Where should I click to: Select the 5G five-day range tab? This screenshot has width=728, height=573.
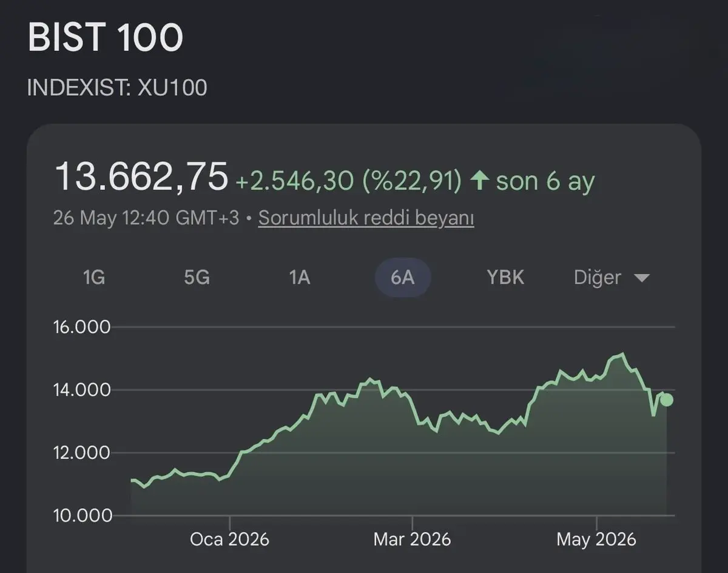[x=197, y=278]
